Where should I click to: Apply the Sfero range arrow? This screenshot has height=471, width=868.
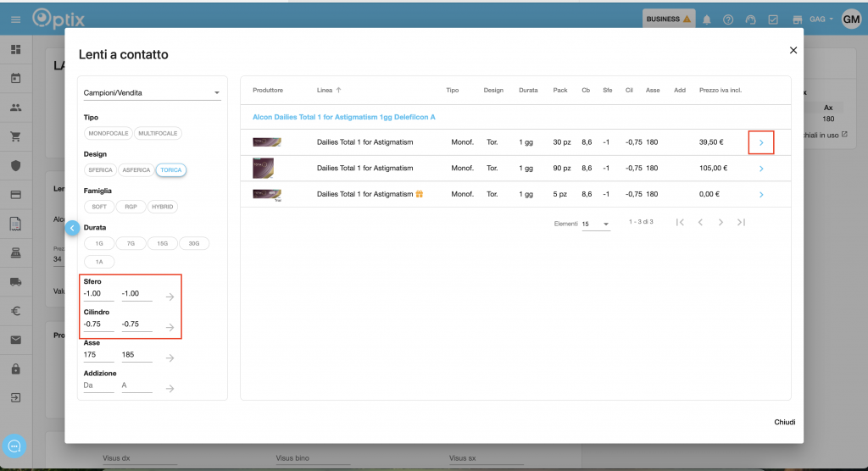tap(170, 296)
